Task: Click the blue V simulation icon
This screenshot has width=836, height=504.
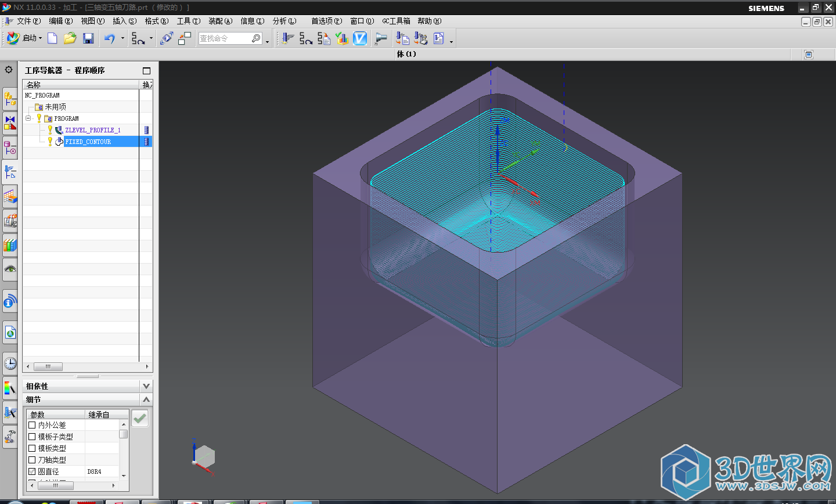Action: tap(361, 38)
